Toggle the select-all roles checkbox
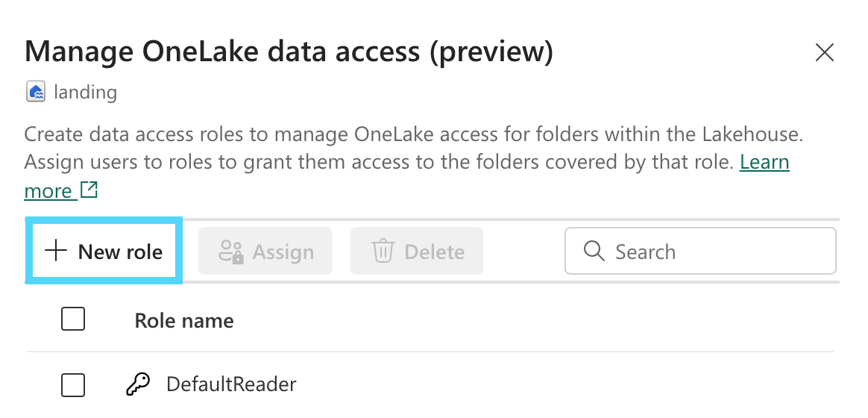Screen dimensions: 868x418 (x=73, y=320)
